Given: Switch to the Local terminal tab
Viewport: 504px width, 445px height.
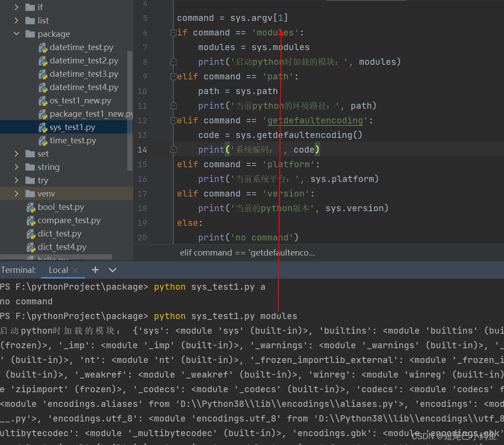Looking at the screenshot, I should (58, 270).
